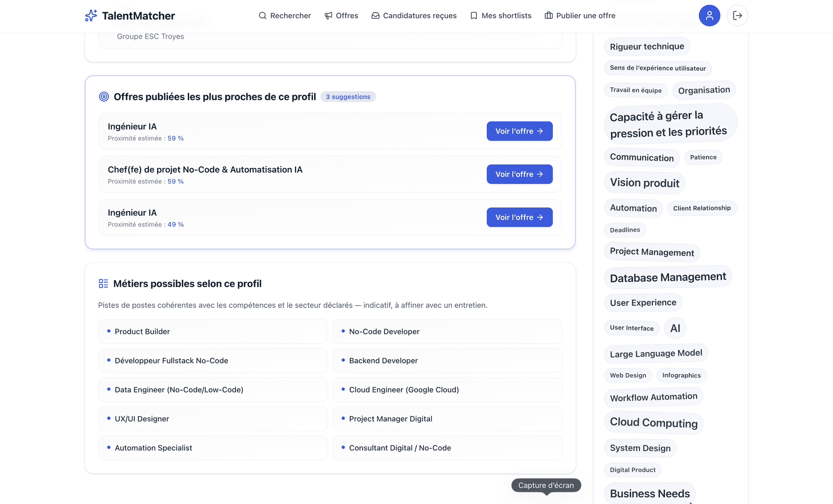
Task: View the Ingénieur IA offer with 49 % proximity
Action: [x=519, y=217]
